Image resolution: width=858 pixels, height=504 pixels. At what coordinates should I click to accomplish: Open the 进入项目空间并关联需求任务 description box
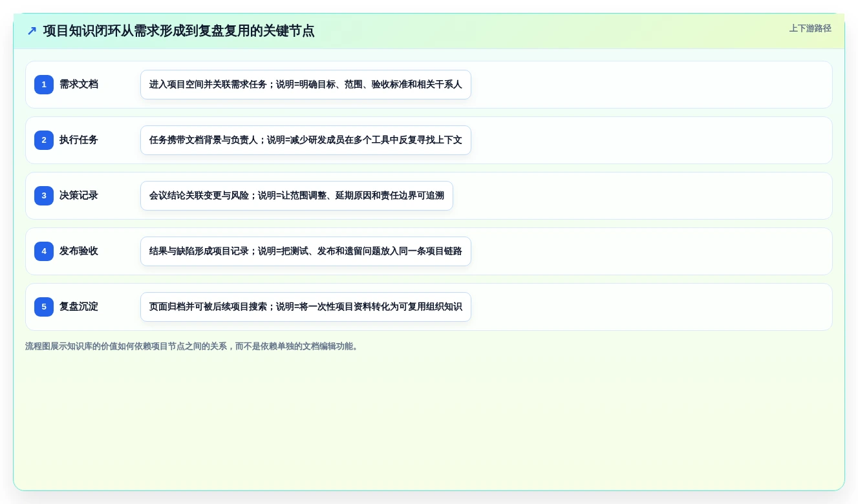point(306,85)
